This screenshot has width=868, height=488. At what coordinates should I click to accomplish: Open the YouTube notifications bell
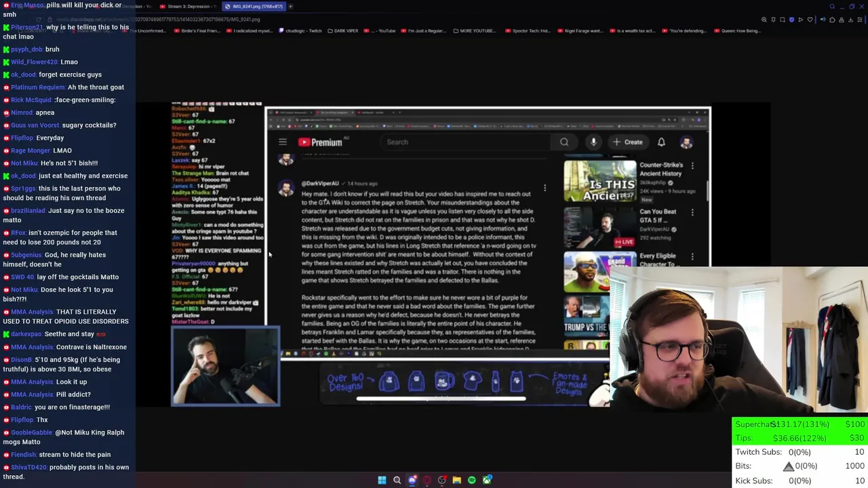[x=661, y=142]
